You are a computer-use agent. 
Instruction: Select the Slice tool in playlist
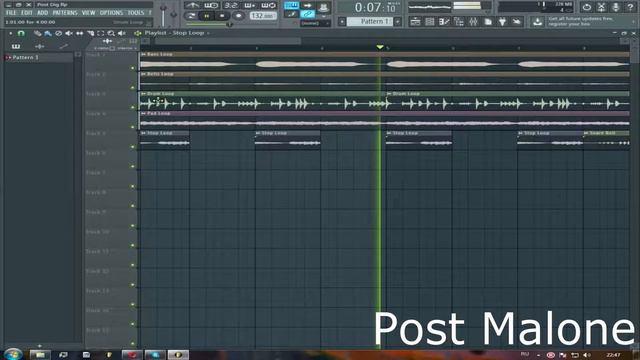click(x=90, y=33)
